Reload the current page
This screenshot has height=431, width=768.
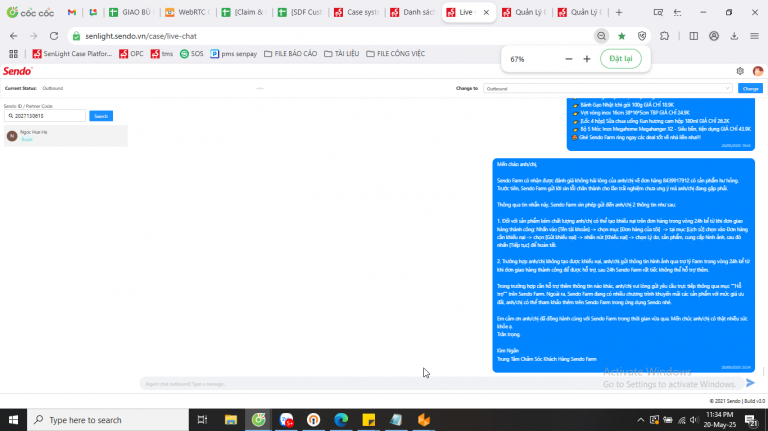point(54,36)
